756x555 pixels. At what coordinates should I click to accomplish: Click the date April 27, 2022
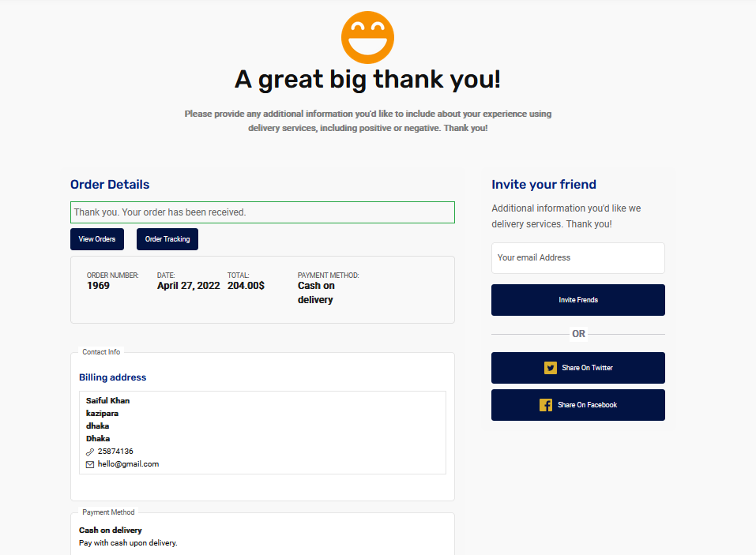[188, 286]
